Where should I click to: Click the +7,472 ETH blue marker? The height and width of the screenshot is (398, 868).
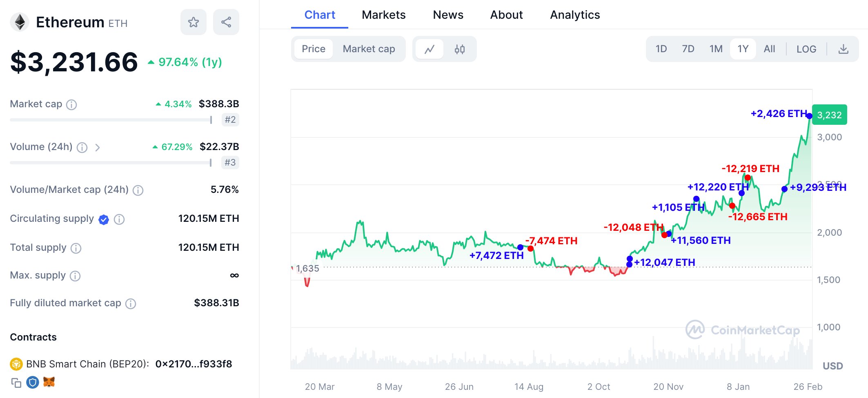520,247
